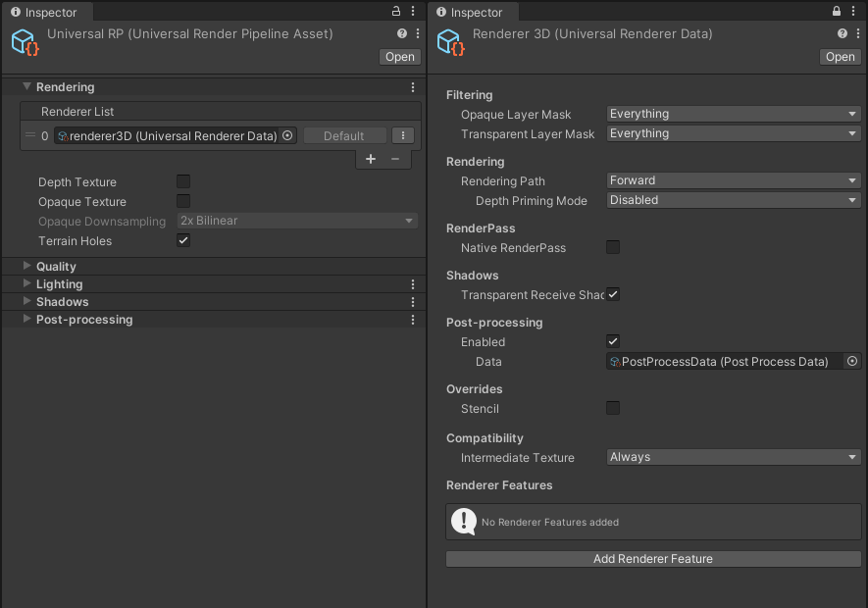Open right Inspector tab kebab menu
868x608 pixels.
pyautogui.click(x=853, y=11)
